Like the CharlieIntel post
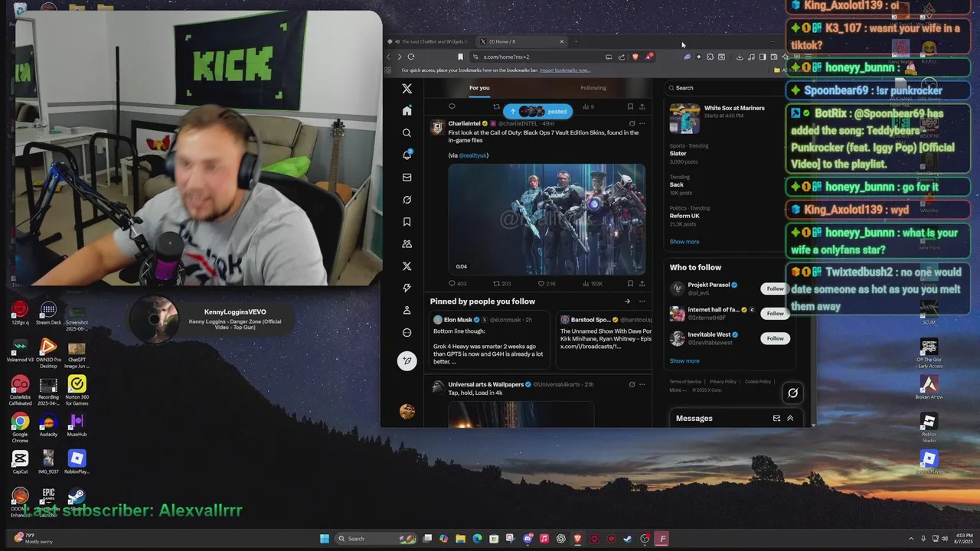 (x=547, y=283)
